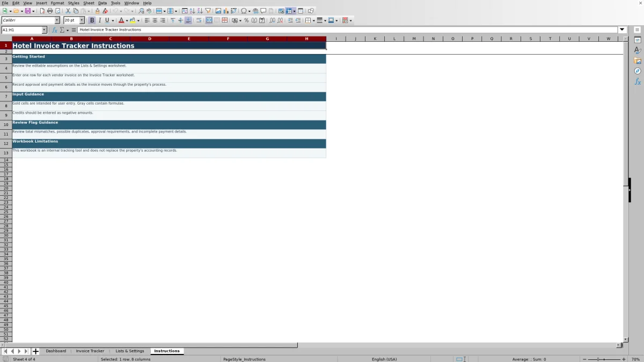Toggle Align Right
Image resolution: width=644 pixels, height=362 pixels.
tap(163, 20)
